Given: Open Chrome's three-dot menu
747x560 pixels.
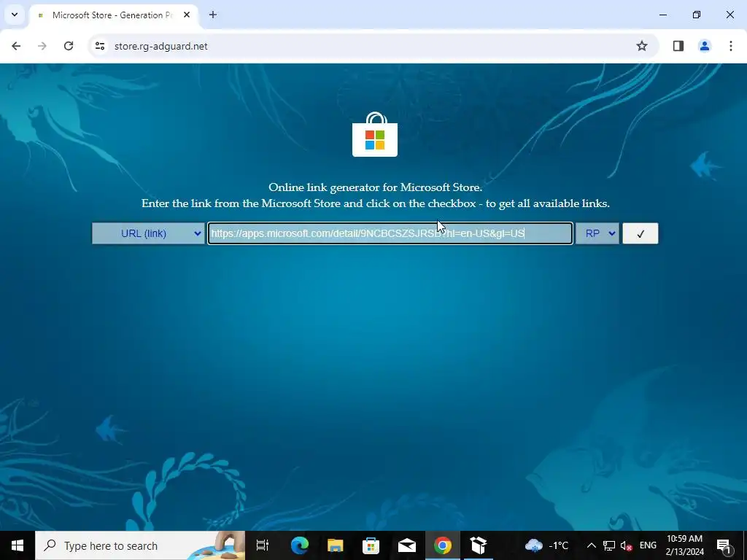Looking at the screenshot, I should pyautogui.click(x=730, y=46).
